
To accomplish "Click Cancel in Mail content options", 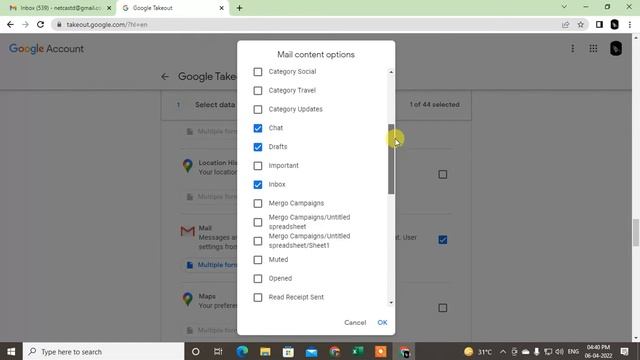I will coord(355,322).
